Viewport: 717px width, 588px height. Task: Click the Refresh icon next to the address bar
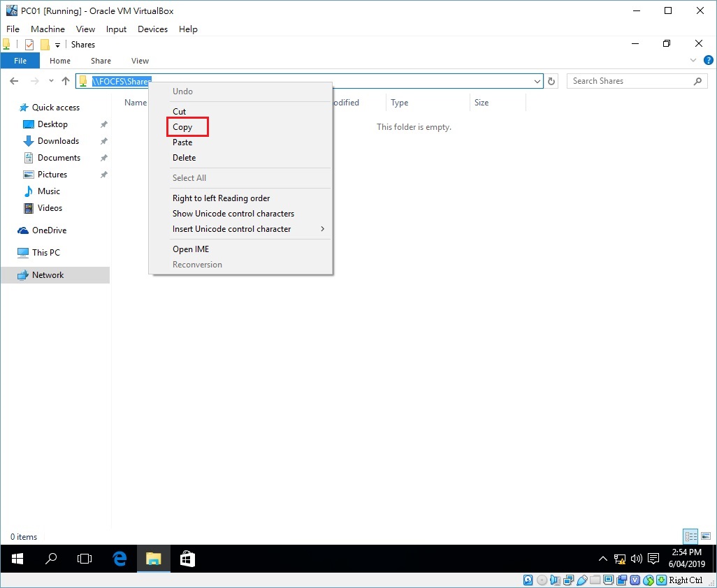click(551, 81)
